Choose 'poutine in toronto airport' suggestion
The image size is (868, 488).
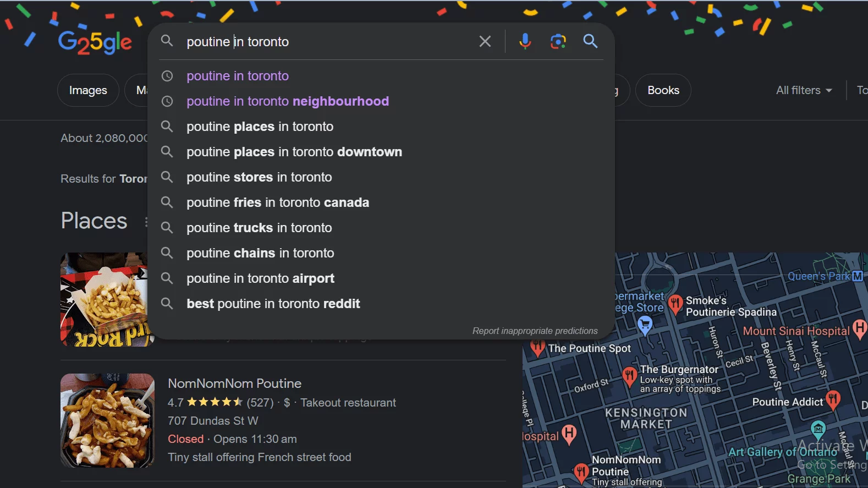pyautogui.click(x=260, y=278)
